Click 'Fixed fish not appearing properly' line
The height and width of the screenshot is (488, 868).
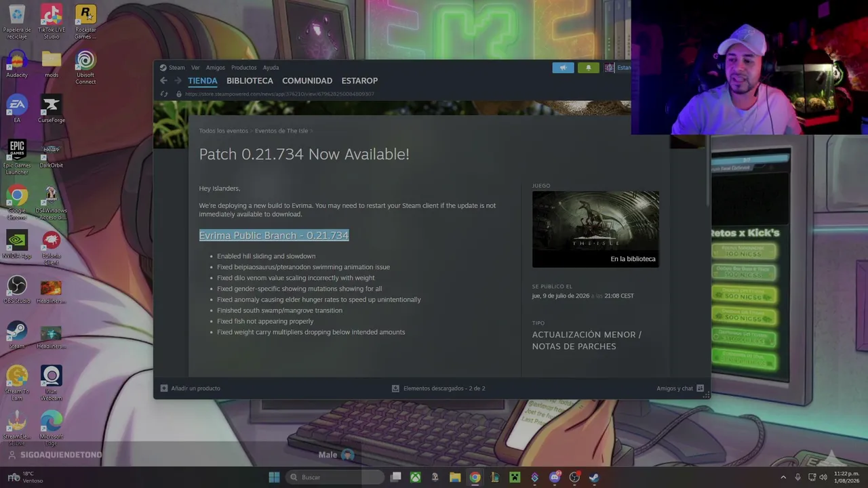coord(265,321)
